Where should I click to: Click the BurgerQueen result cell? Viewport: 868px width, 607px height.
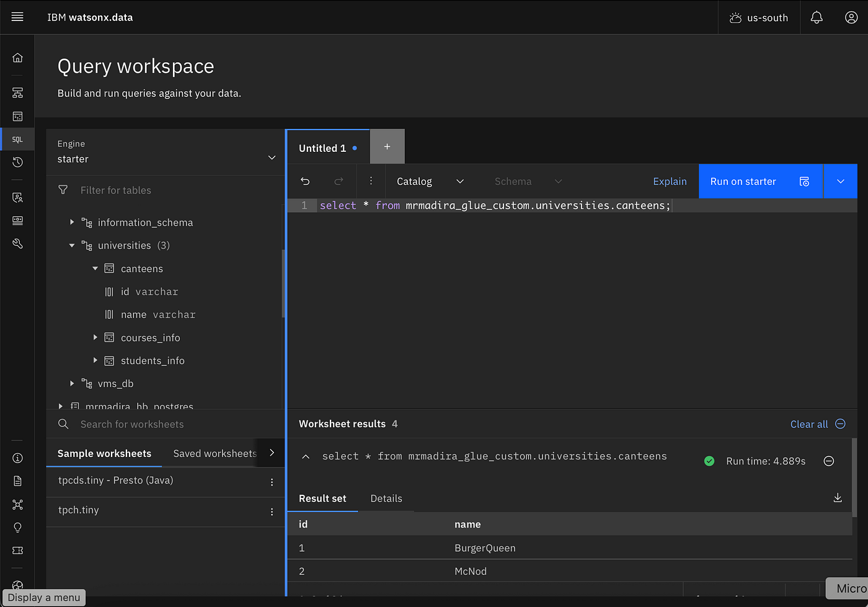coord(485,548)
